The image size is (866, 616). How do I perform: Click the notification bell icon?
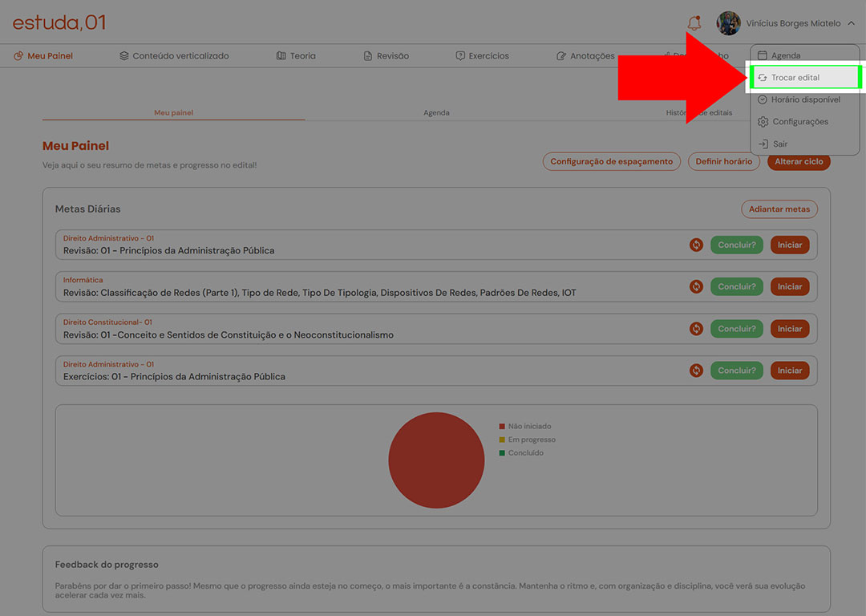coord(694,23)
